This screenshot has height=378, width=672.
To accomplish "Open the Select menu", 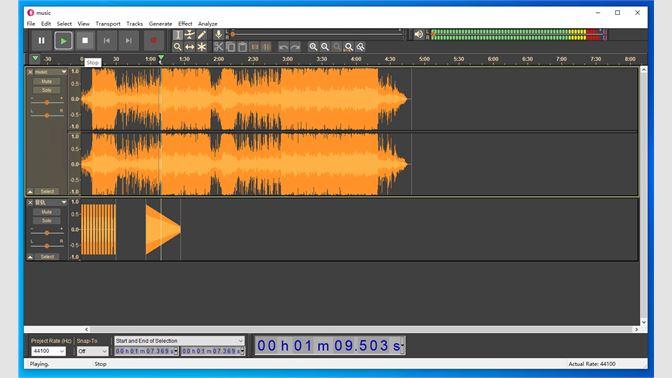I will tap(64, 24).
